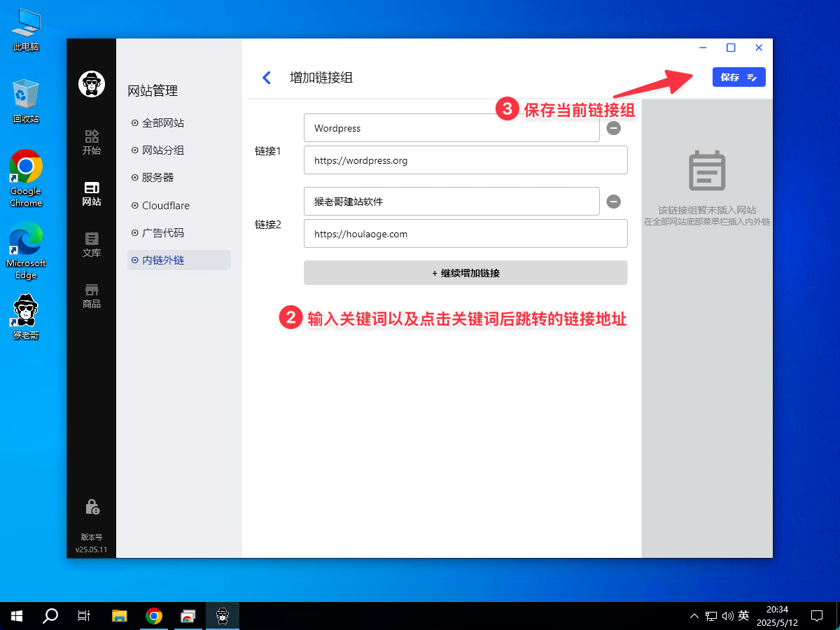Image resolution: width=840 pixels, height=630 pixels.
Task: Click the 网站管理 heading text
Action: pos(153,91)
